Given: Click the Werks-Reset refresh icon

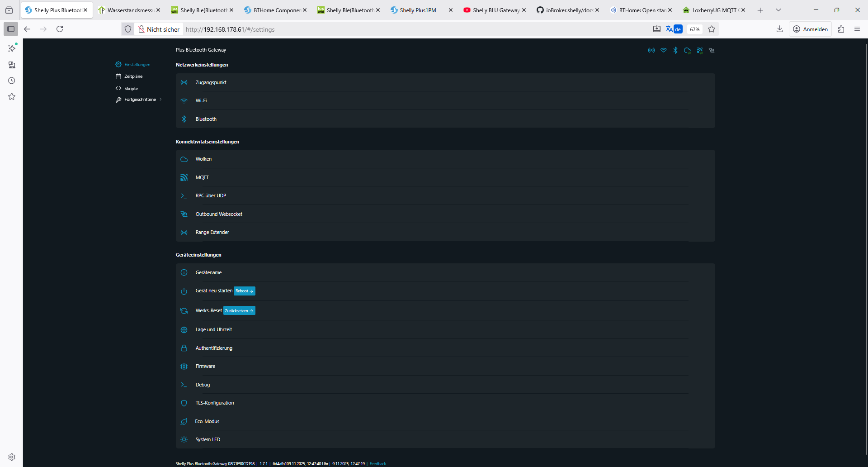Looking at the screenshot, I should coord(184,311).
